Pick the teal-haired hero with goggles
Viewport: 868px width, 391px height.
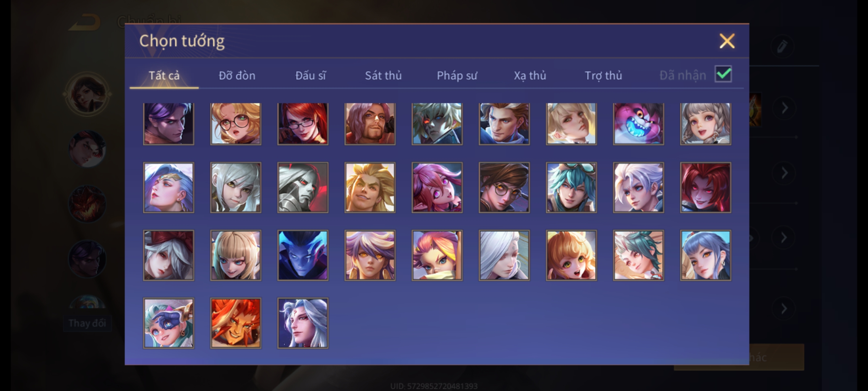(x=571, y=188)
